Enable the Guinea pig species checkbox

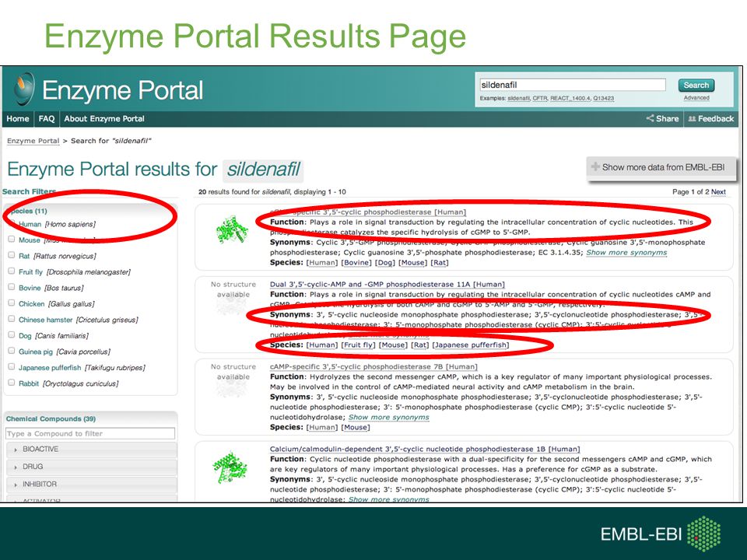click(12, 351)
